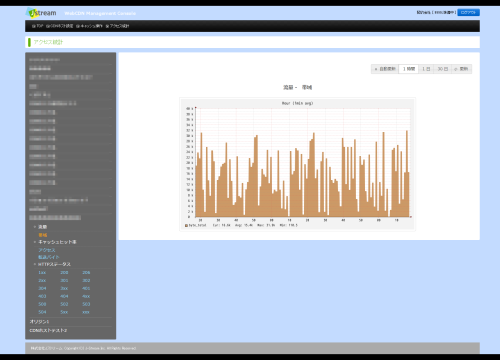Click the bytes_total legend color swatch
500x360 pixels.
coord(186,226)
